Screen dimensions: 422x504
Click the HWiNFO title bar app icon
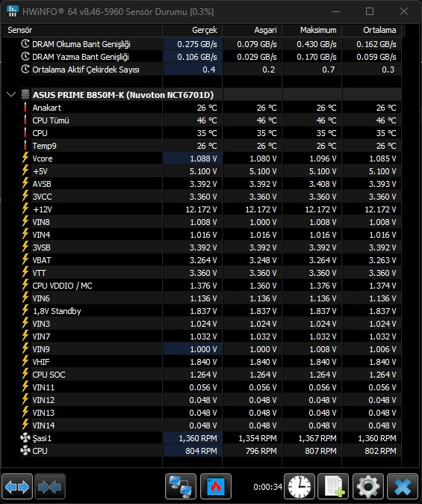click(12, 11)
